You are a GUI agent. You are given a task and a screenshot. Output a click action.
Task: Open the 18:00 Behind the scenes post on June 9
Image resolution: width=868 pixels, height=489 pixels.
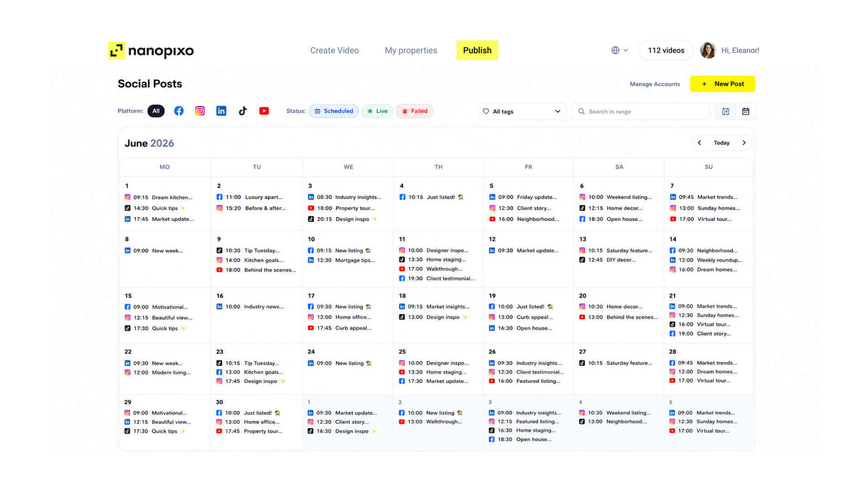click(256, 270)
